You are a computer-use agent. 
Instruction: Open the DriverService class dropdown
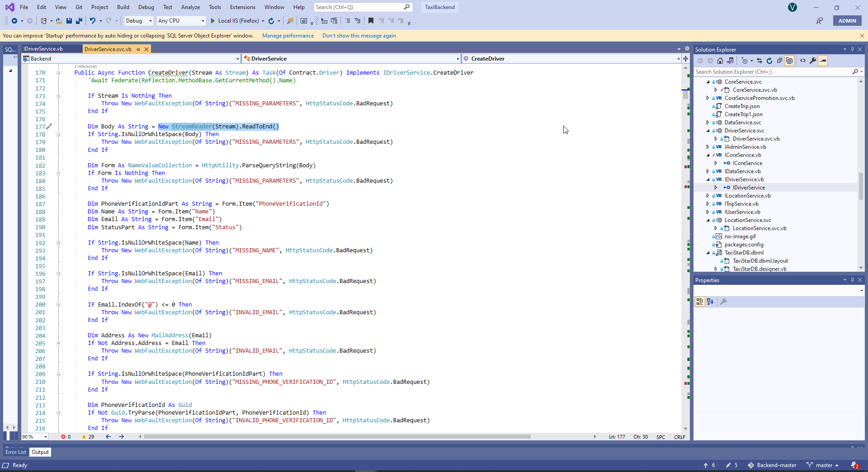point(351,59)
